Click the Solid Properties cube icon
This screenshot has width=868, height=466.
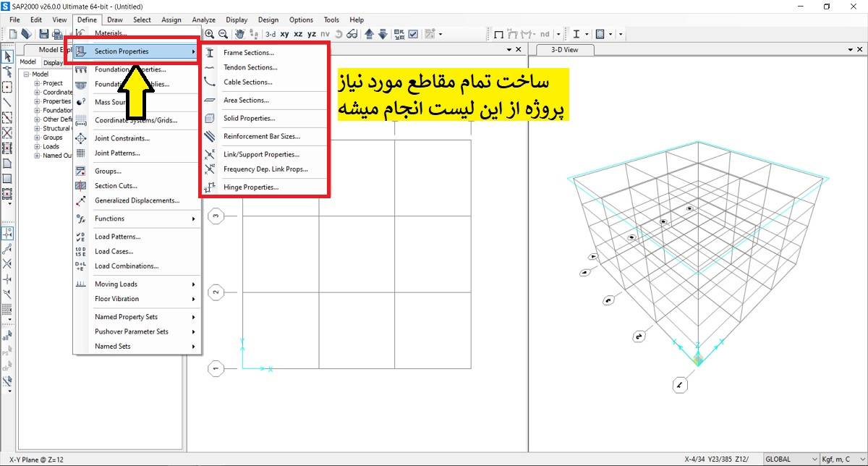pyautogui.click(x=210, y=118)
